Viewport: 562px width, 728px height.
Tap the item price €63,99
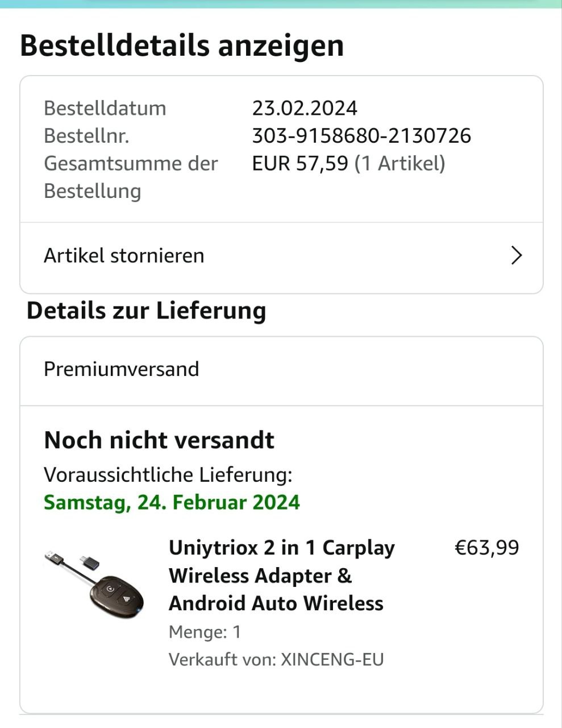click(x=486, y=548)
